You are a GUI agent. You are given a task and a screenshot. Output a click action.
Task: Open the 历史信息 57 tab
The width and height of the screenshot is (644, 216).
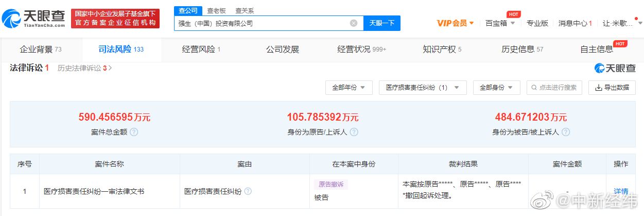523,49
